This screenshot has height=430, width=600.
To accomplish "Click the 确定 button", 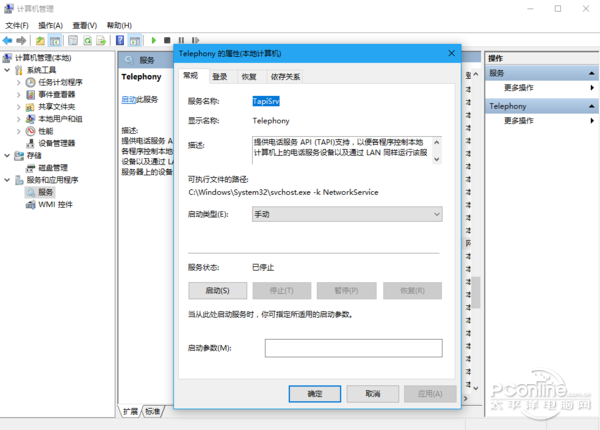I will pyautogui.click(x=315, y=394).
